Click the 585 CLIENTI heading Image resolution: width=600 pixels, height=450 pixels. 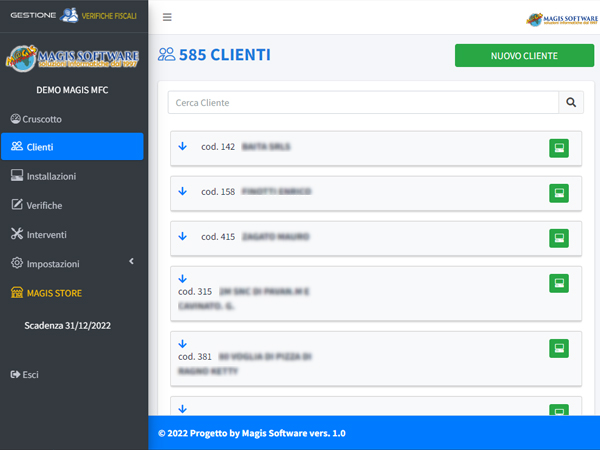[x=214, y=55]
